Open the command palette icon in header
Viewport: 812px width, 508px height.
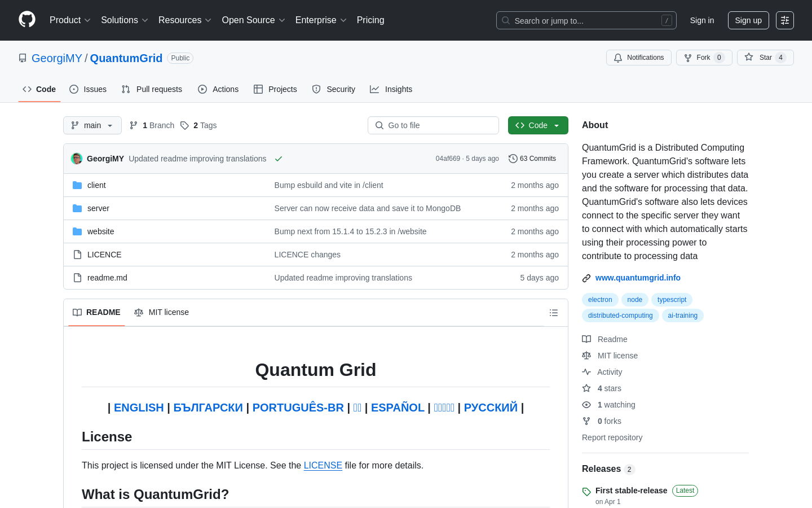784,20
